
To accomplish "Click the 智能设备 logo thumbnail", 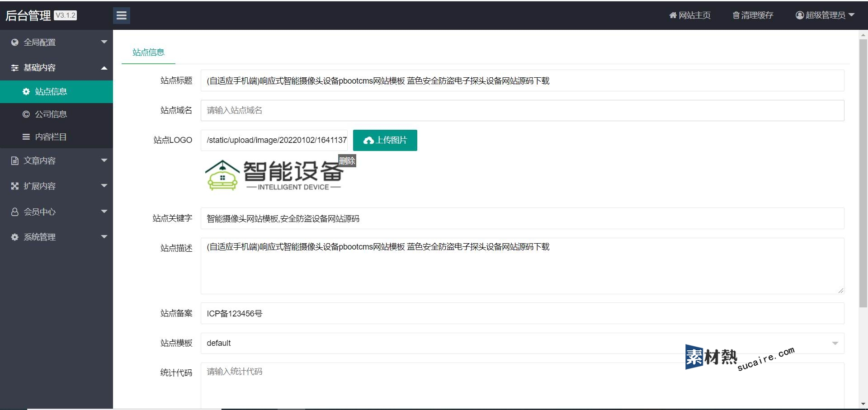I will 274,174.
